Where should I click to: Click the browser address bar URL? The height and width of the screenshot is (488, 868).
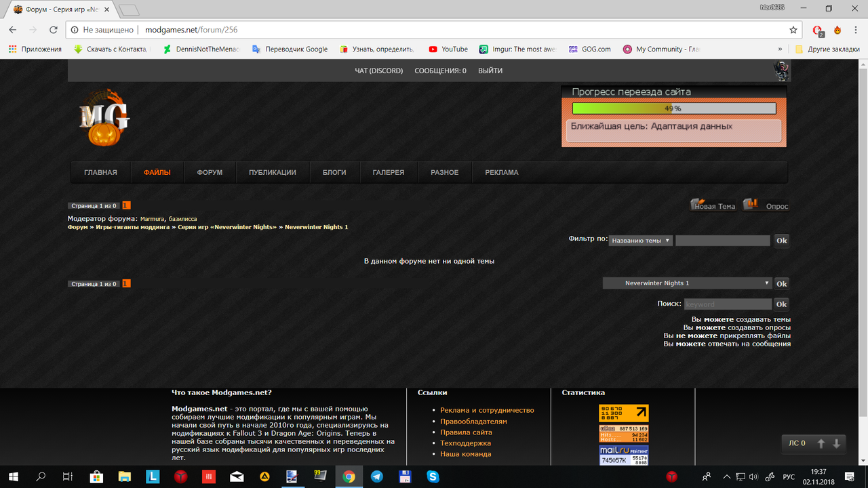point(191,30)
